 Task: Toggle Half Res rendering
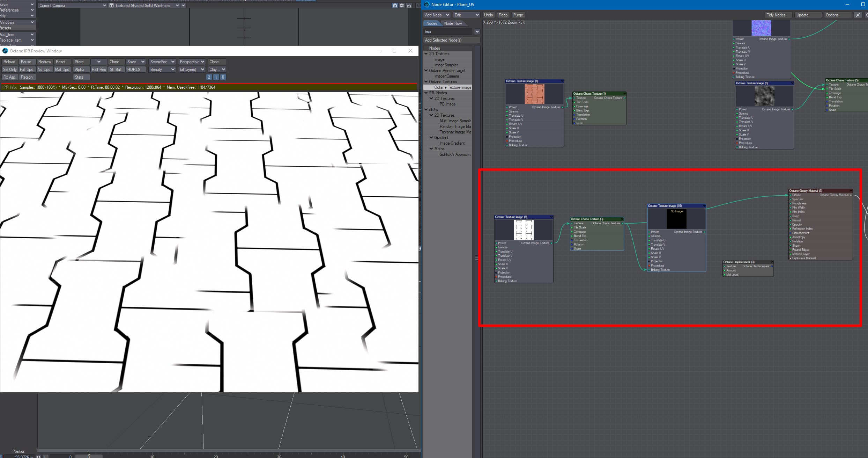[98, 70]
